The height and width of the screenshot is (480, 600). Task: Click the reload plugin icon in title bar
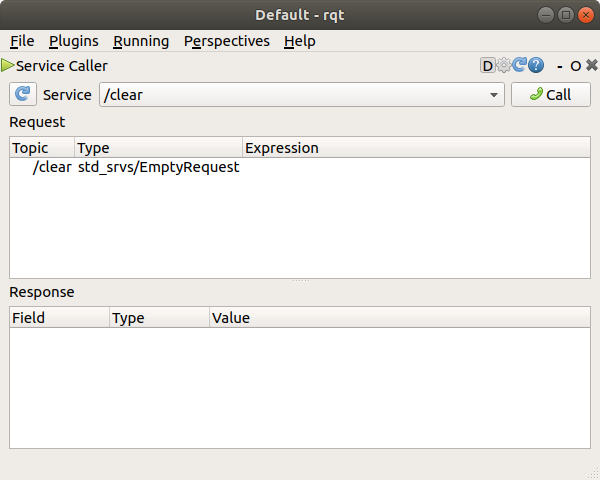point(519,66)
